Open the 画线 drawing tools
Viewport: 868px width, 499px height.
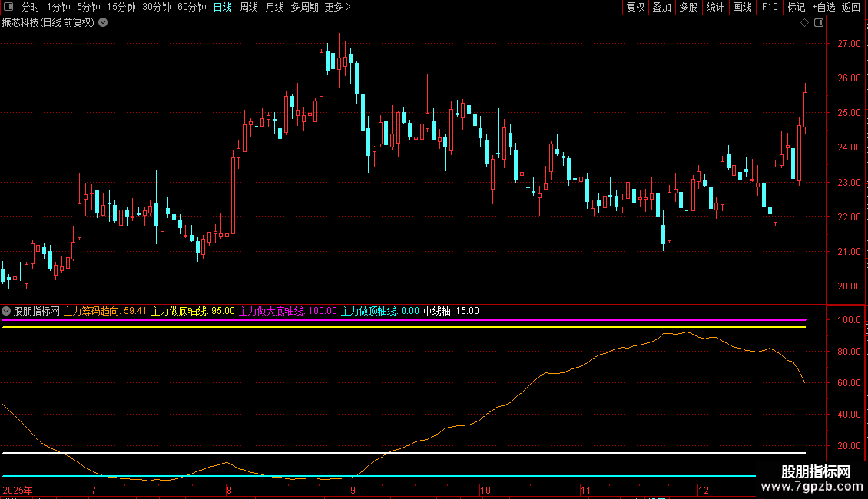(x=742, y=7)
